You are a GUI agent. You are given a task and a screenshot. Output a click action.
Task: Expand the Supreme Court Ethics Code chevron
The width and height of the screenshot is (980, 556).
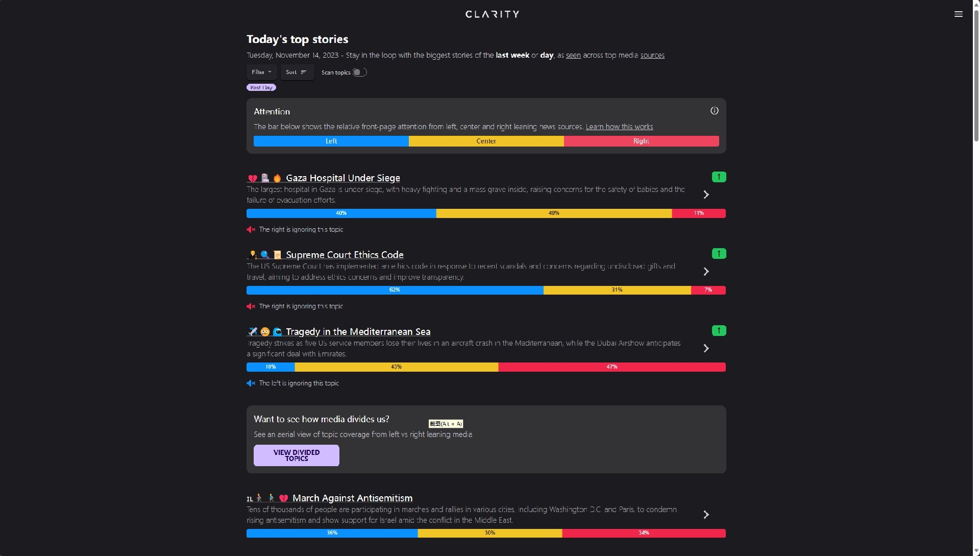coord(706,272)
